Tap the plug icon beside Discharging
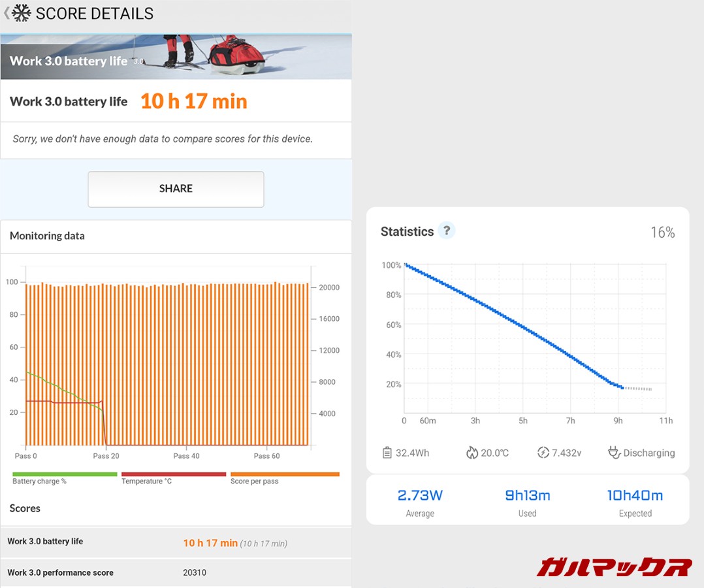The height and width of the screenshot is (588, 704). tap(614, 453)
